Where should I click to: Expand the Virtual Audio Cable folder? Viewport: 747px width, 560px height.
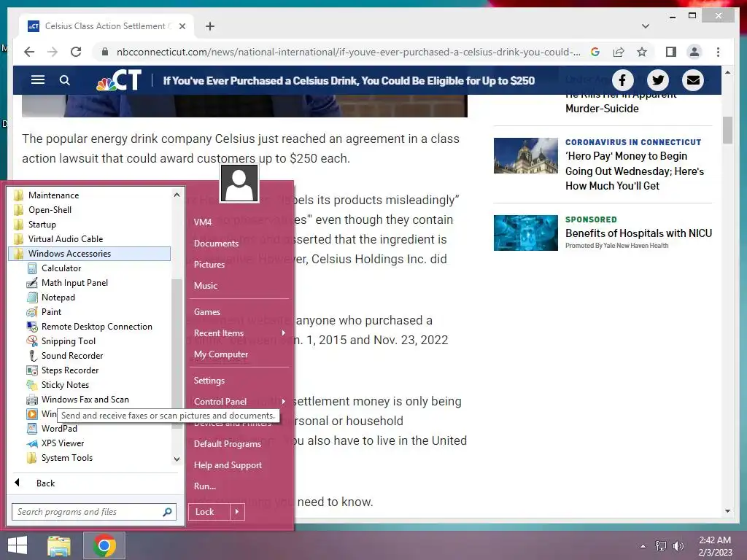point(58,239)
